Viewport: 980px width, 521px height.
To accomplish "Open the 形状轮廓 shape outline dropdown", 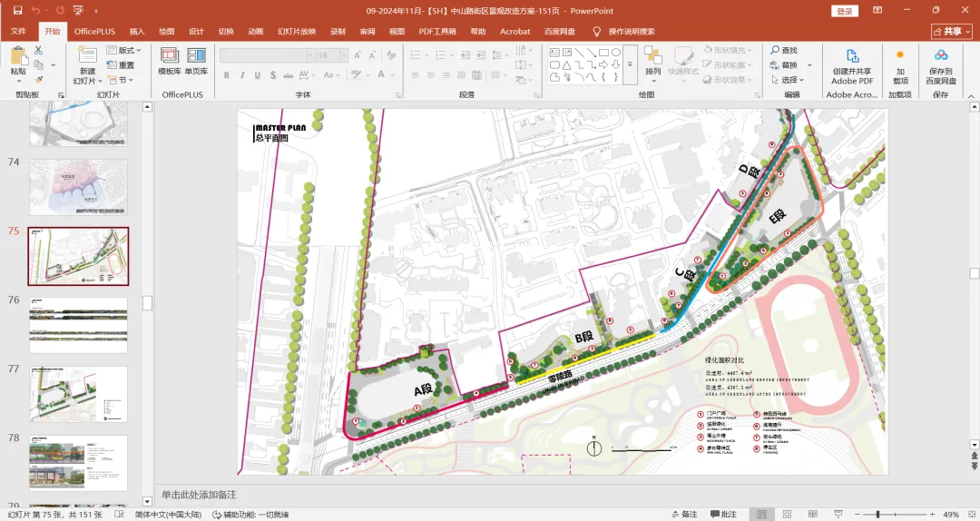I will [x=728, y=65].
